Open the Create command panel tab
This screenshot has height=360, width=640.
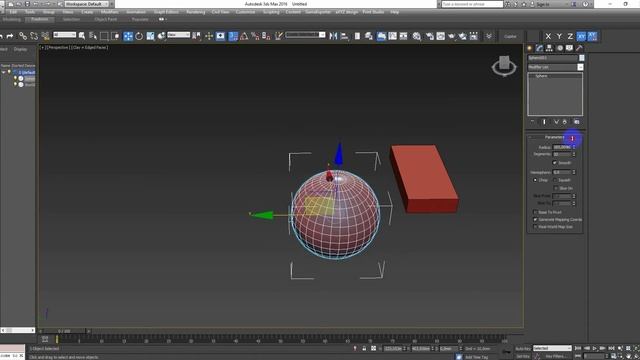(530, 48)
